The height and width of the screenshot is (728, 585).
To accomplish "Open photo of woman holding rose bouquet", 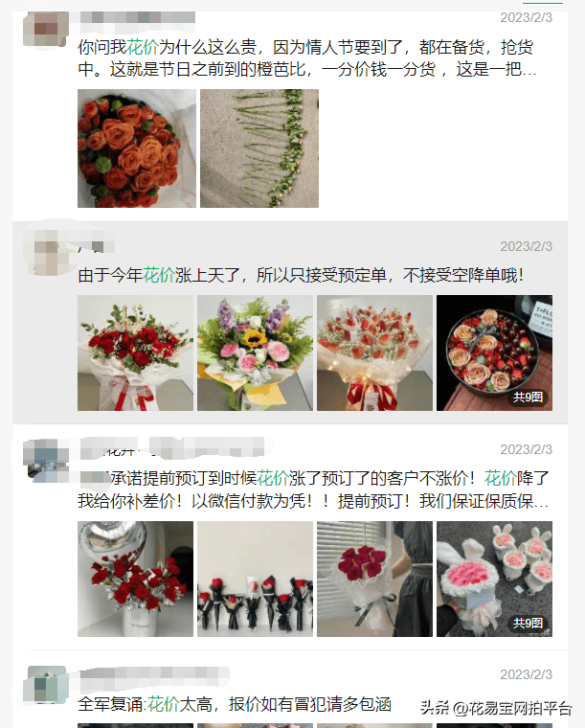I will [x=375, y=579].
